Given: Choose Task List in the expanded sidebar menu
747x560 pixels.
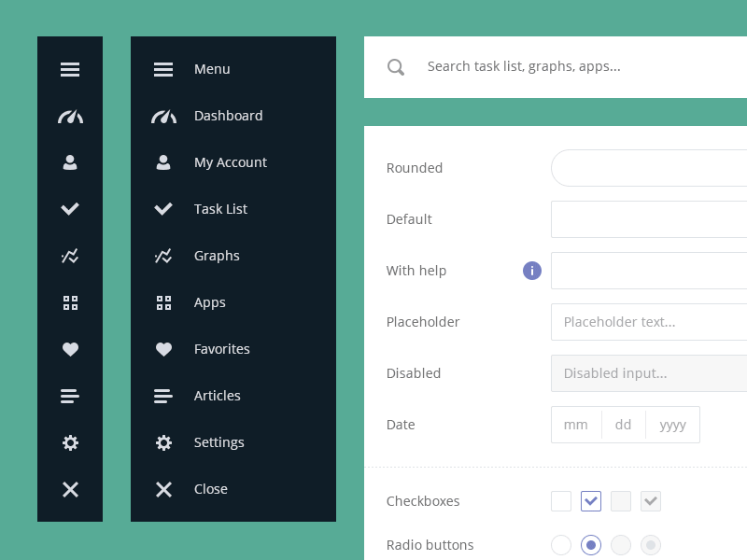Looking at the screenshot, I should pos(220,209).
